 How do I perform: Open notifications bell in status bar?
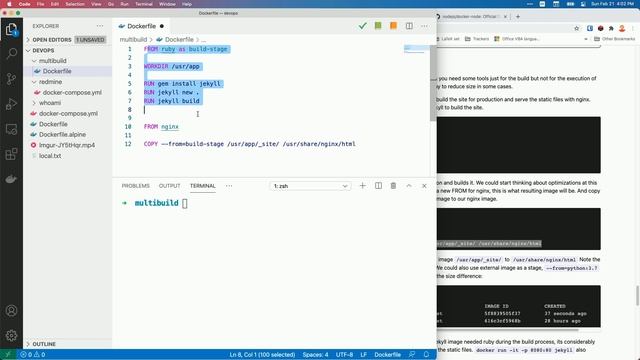[x=427, y=355]
